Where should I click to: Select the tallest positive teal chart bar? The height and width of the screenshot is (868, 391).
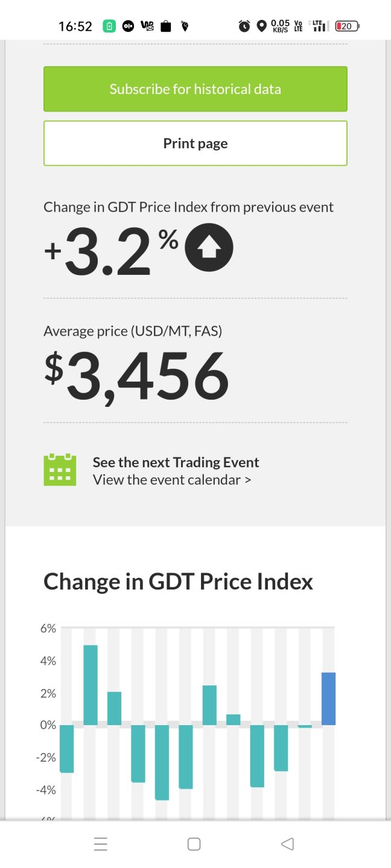91,685
